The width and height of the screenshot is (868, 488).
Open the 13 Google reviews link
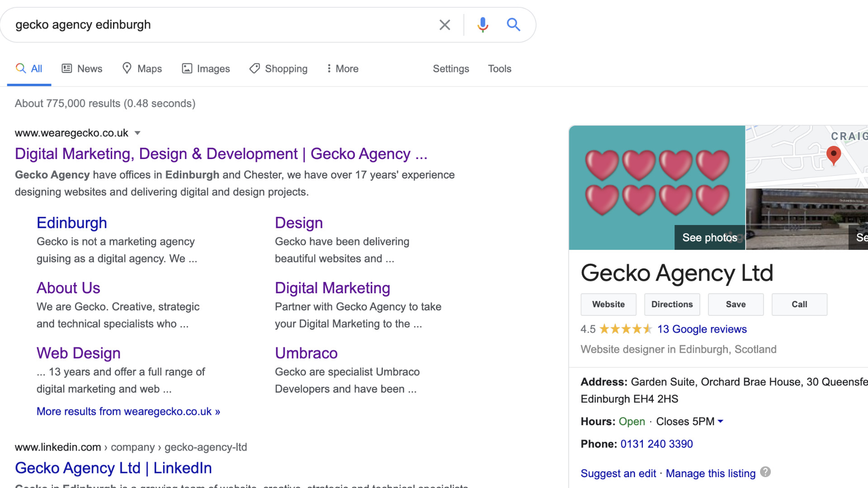pos(702,329)
